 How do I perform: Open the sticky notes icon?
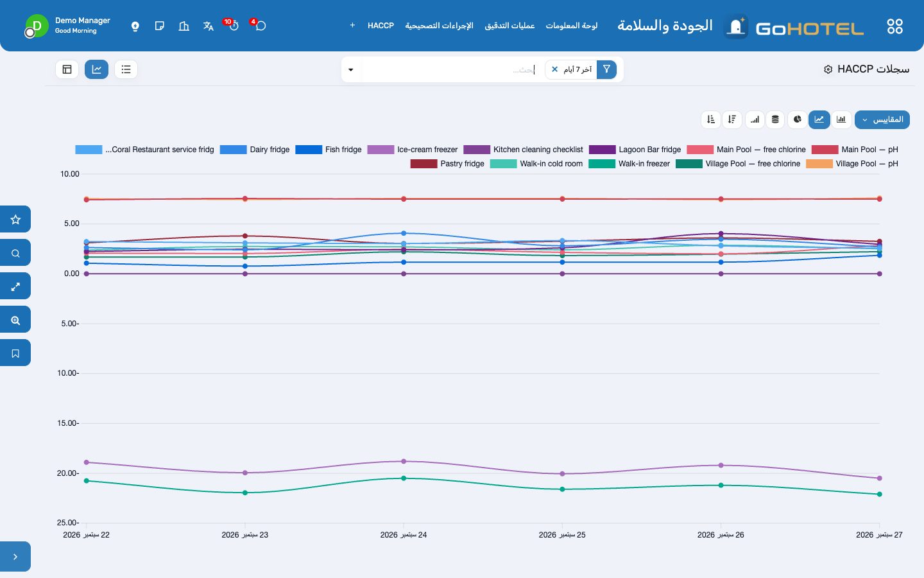[x=160, y=26]
